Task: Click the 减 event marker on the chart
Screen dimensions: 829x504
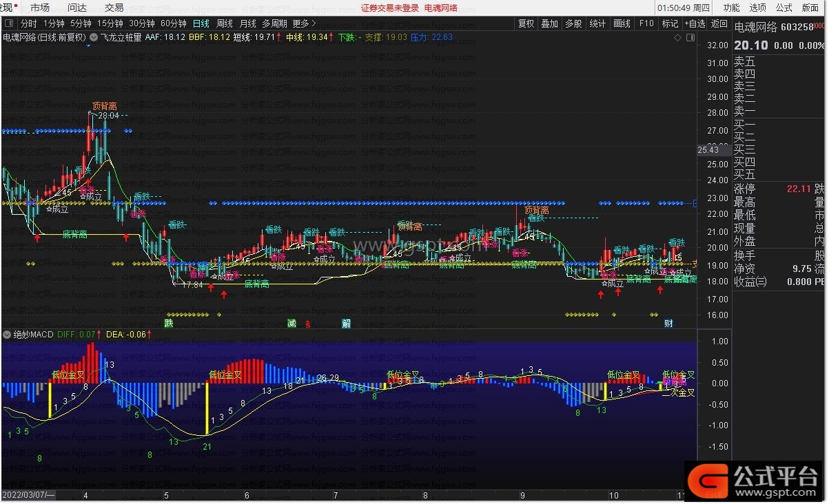Action: [x=291, y=323]
